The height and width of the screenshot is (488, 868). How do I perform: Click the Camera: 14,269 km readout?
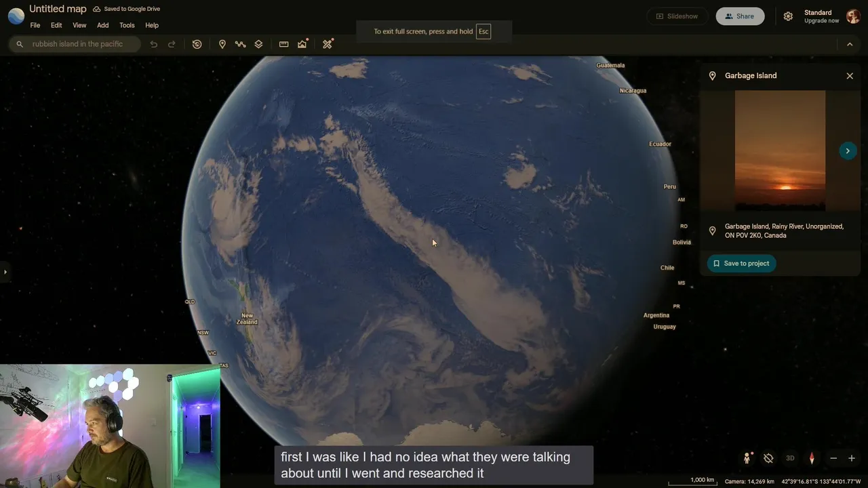tap(749, 481)
